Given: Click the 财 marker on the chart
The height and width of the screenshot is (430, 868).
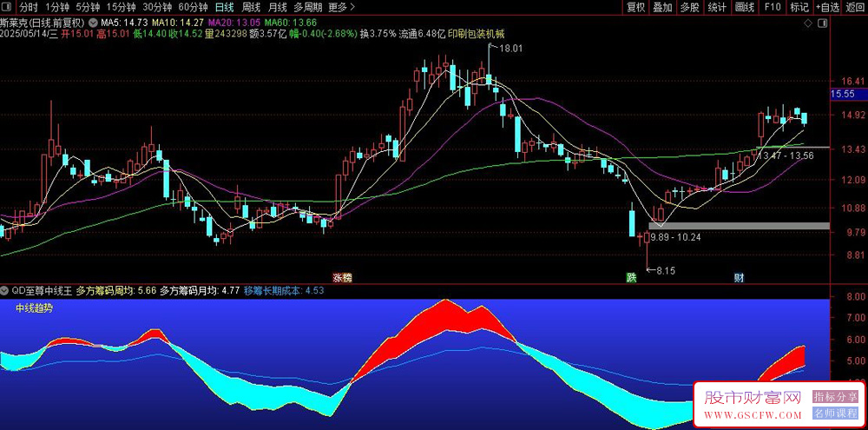Looking at the screenshot, I should click(x=739, y=277).
